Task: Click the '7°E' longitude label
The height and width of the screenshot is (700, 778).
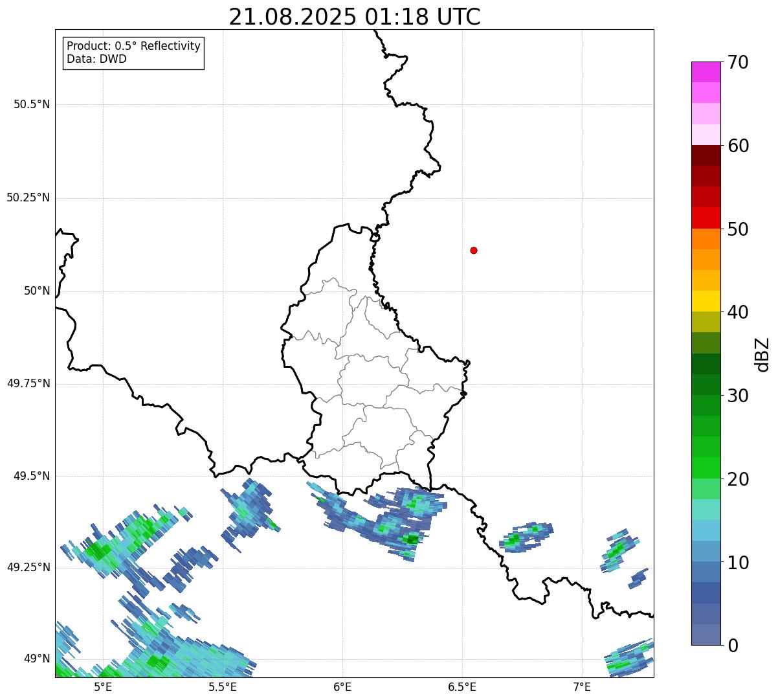Action: click(x=582, y=686)
